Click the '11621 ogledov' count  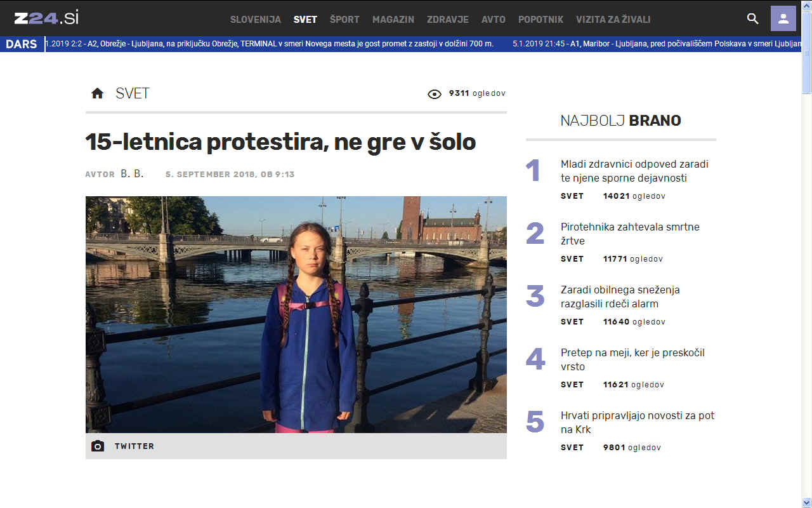(634, 385)
